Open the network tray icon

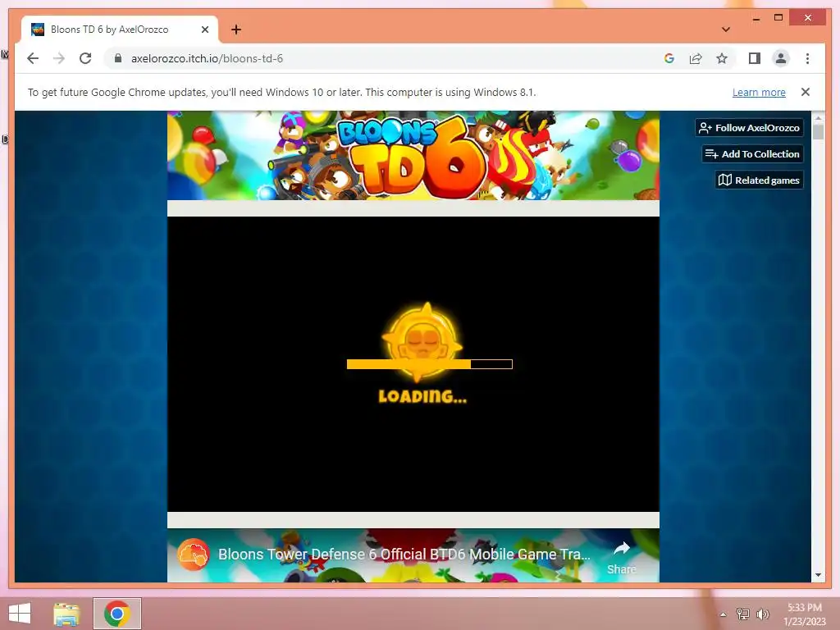click(x=743, y=614)
